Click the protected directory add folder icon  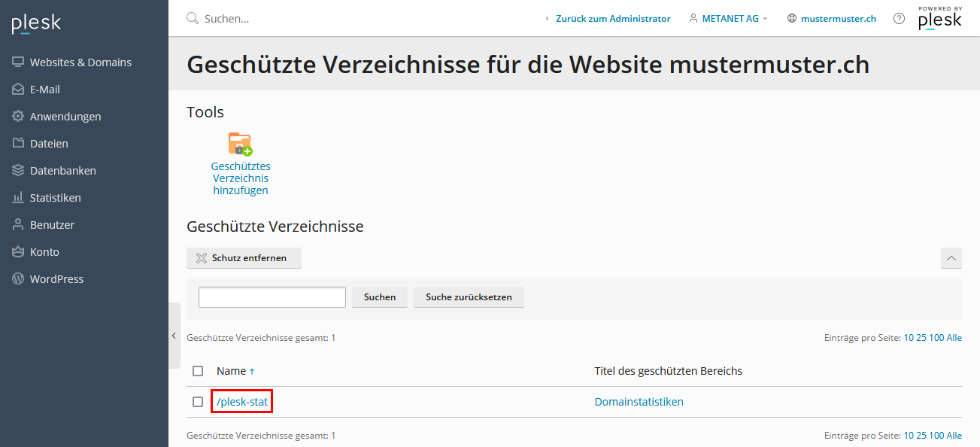[x=240, y=144]
